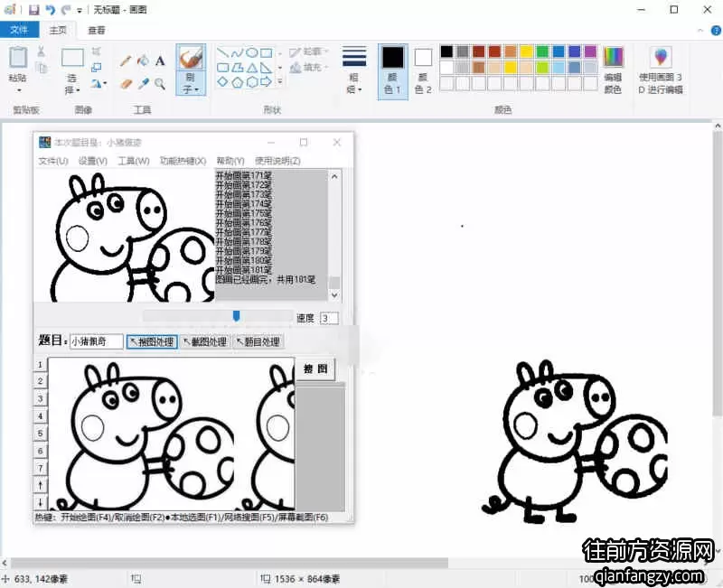
Task: Click the Undo arrow in title bar
Action: [51, 10]
